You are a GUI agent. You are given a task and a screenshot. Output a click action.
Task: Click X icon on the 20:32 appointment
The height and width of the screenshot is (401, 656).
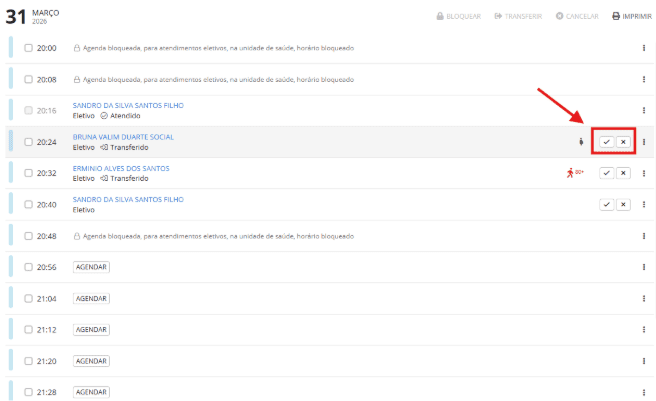pyautogui.click(x=623, y=173)
